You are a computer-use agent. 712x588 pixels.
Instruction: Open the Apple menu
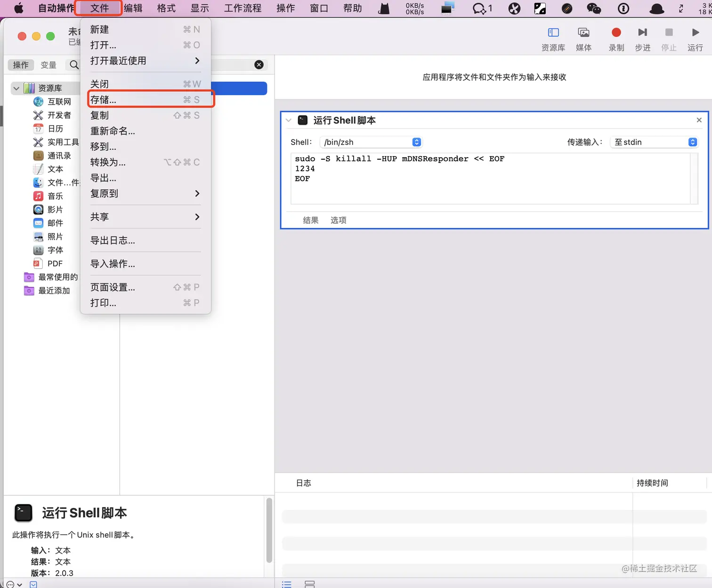click(19, 8)
